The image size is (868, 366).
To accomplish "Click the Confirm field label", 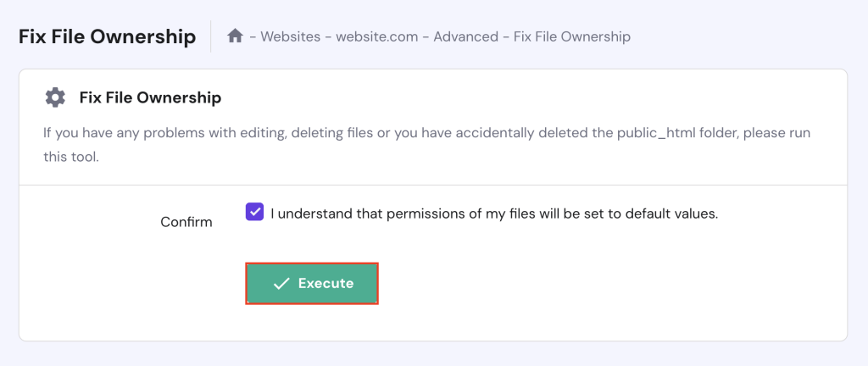I will coord(186,222).
